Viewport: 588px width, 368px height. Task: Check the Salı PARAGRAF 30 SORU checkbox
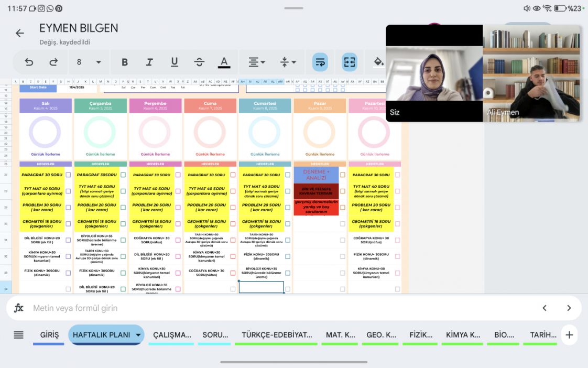tap(68, 175)
